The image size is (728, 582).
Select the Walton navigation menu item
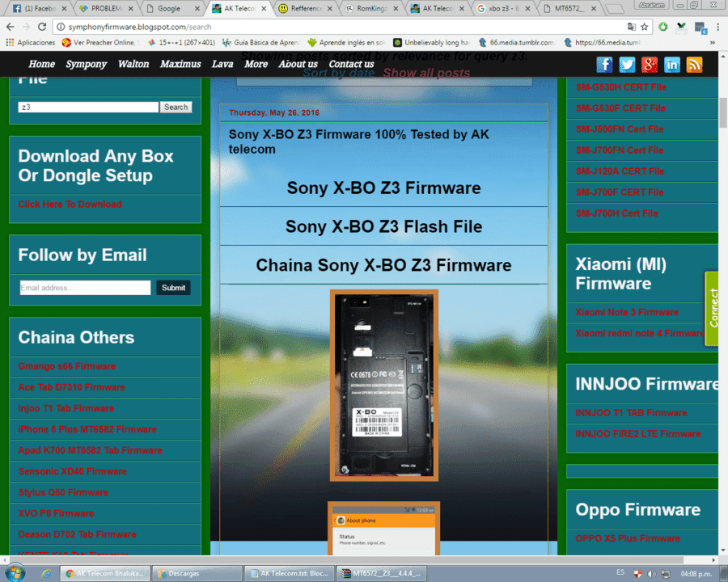pyautogui.click(x=133, y=64)
